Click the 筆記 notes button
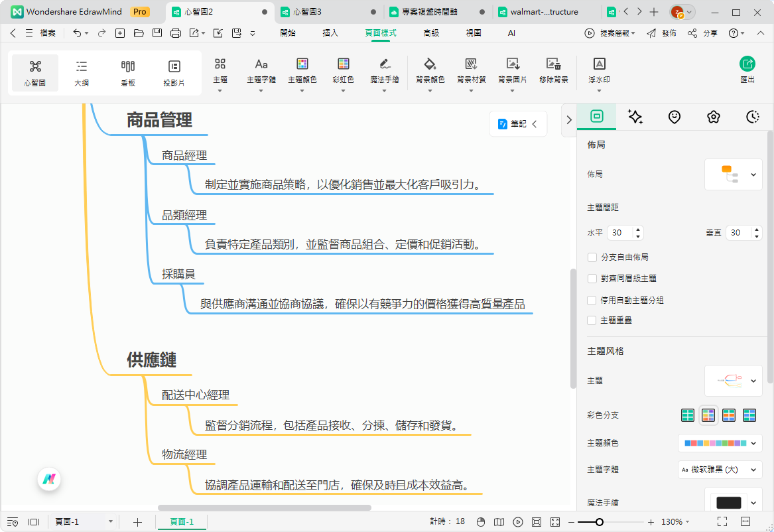Image resolution: width=774 pixels, height=532 pixels. pos(517,124)
